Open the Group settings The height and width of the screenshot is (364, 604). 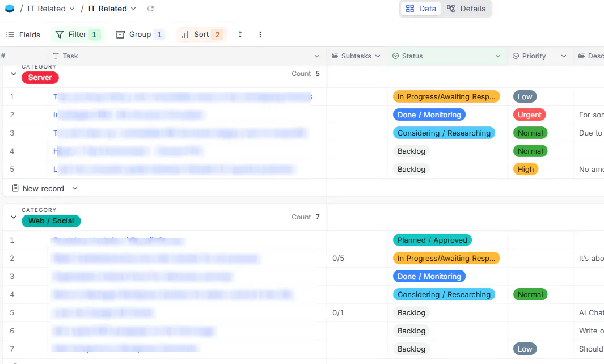[140, 34]
